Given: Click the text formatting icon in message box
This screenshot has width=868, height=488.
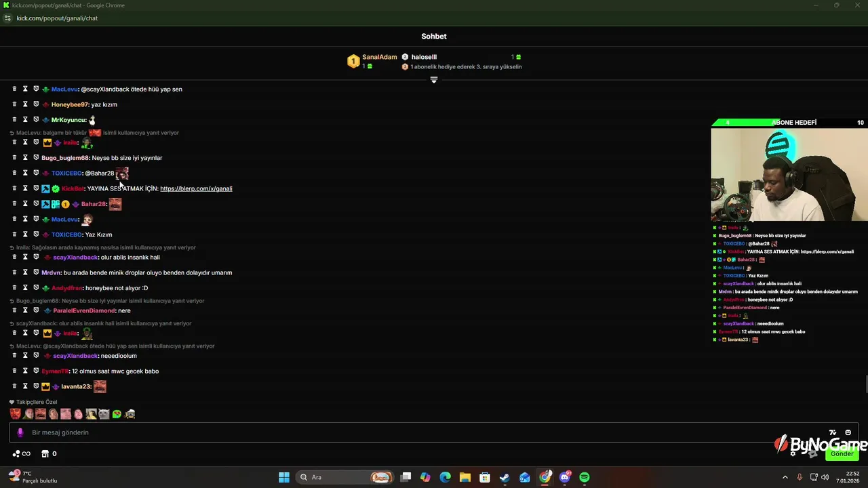Looking at the screenshot, I should coord(833,432).
